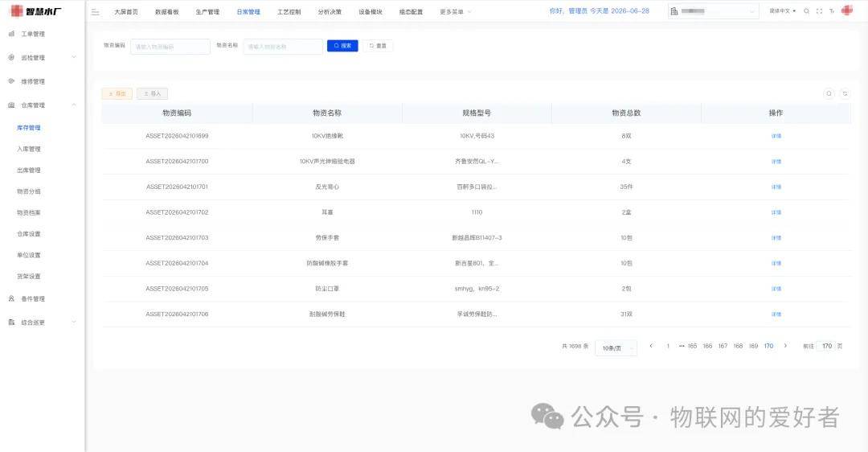The height and width of the screenshot is (452, 868).
Task: Open 详情 for ASSET2026042101699
Action: (x=776, y=136)
